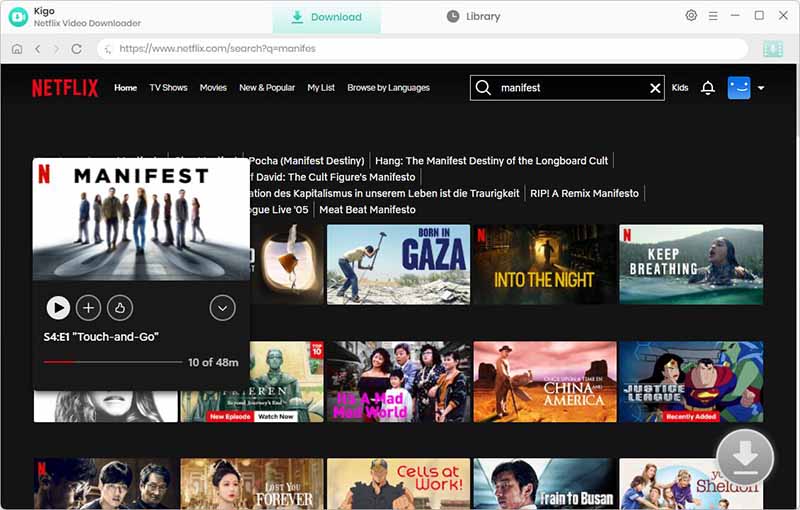
Task: Click RIP! A Remix Manifesto suggestion
Action: click(584, 193)
